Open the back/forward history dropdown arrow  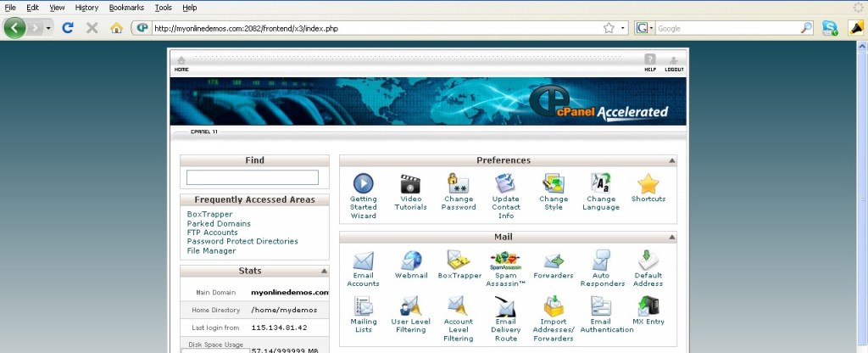(x=48, y=28)
